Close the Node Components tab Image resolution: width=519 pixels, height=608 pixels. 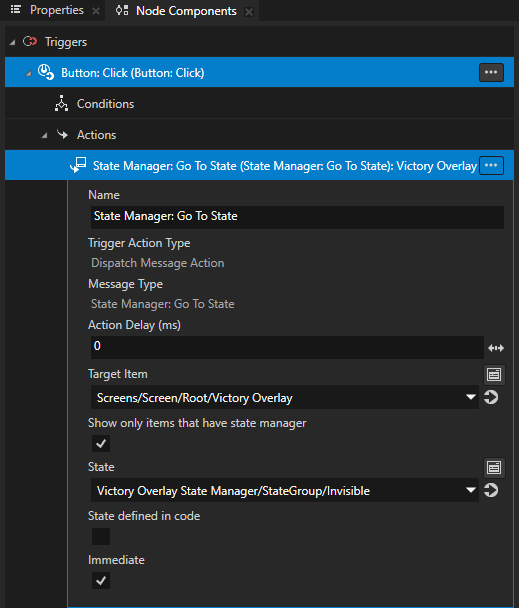(249, 12)
